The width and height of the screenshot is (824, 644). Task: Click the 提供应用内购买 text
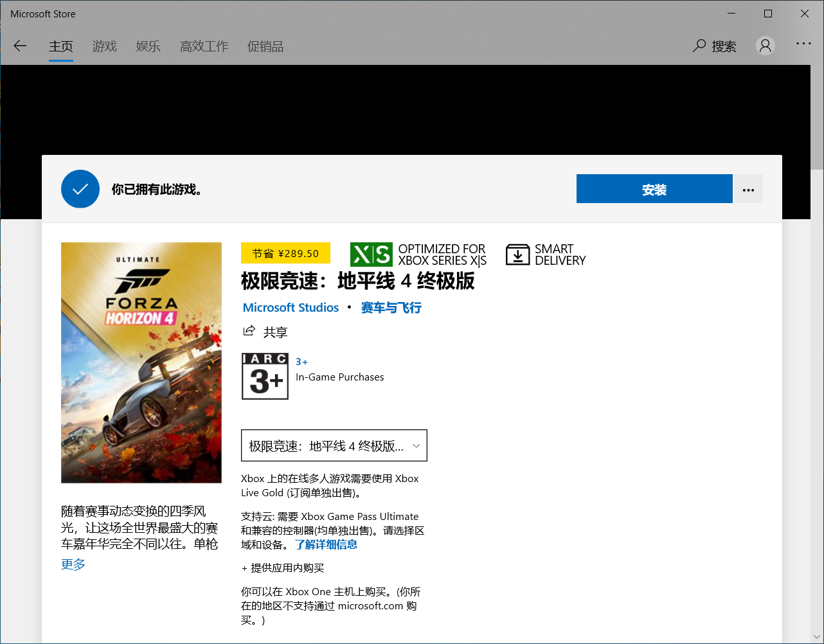click(x=287, y=568)
